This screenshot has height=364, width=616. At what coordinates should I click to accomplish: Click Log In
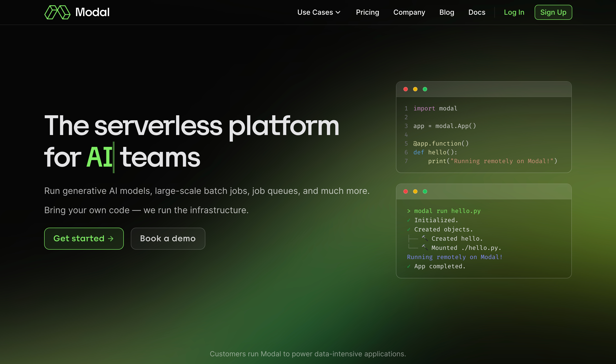(514, 12)
